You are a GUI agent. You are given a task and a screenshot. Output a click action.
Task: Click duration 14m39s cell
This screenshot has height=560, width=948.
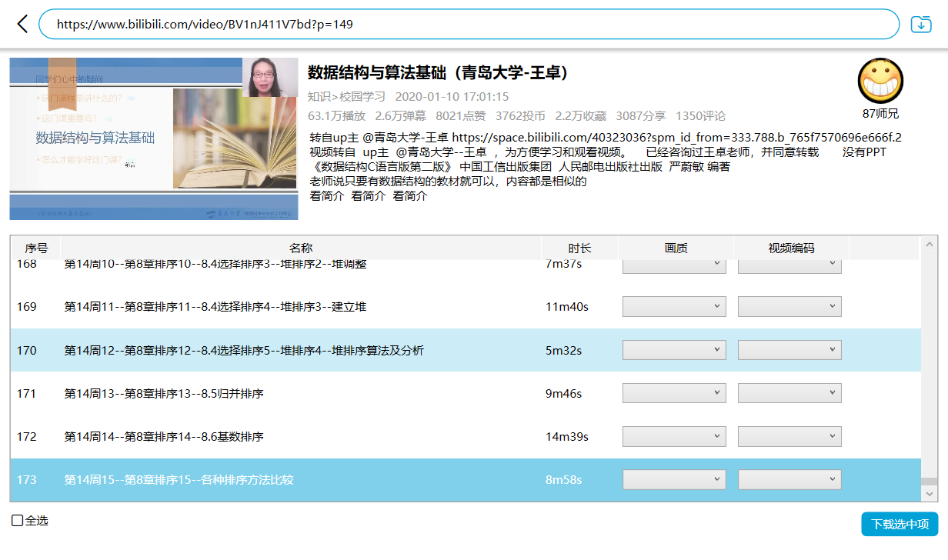click(x=567, y=436)
